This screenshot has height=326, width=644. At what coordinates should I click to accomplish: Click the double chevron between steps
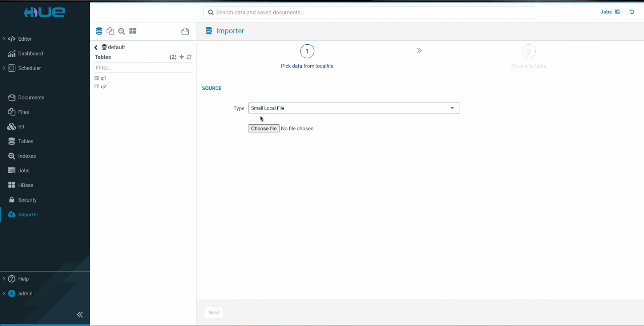point(419,51)
